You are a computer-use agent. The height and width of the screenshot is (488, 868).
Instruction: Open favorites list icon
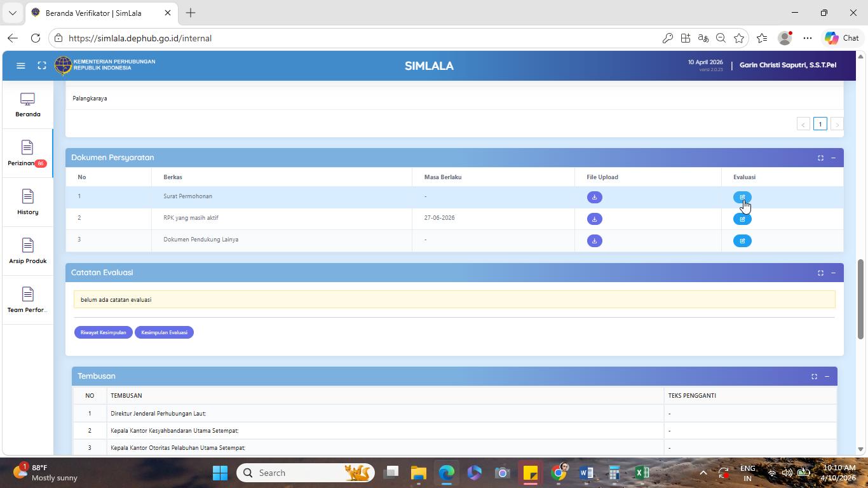[x=762, y=38]
